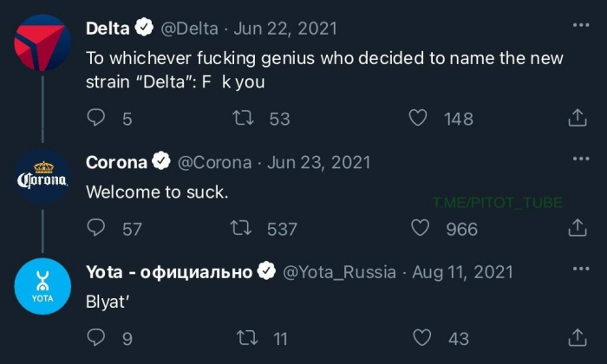Reply to Delta's tweet
The image size is (607, 364).
tap(98, 118)
